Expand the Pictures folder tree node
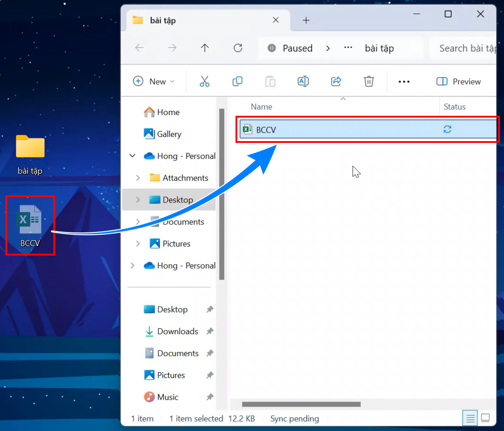 (x=138, y=244)
